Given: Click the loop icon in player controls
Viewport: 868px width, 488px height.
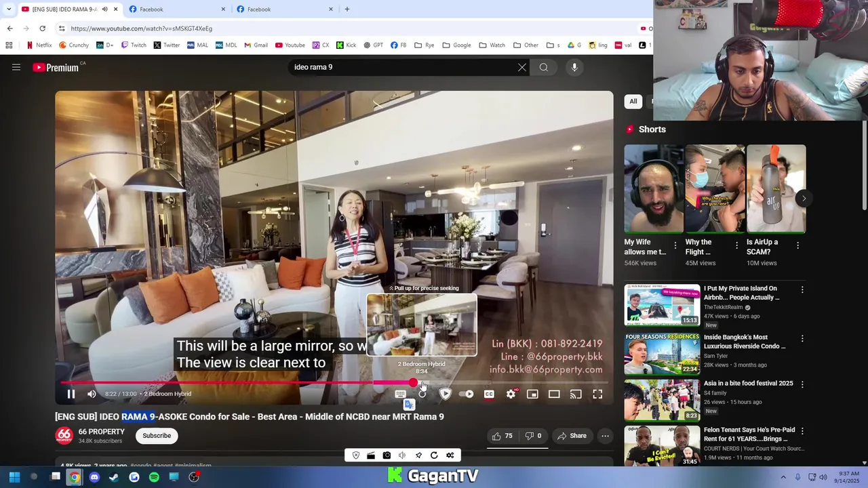Looking at the screenshot, I should (422, 394).
